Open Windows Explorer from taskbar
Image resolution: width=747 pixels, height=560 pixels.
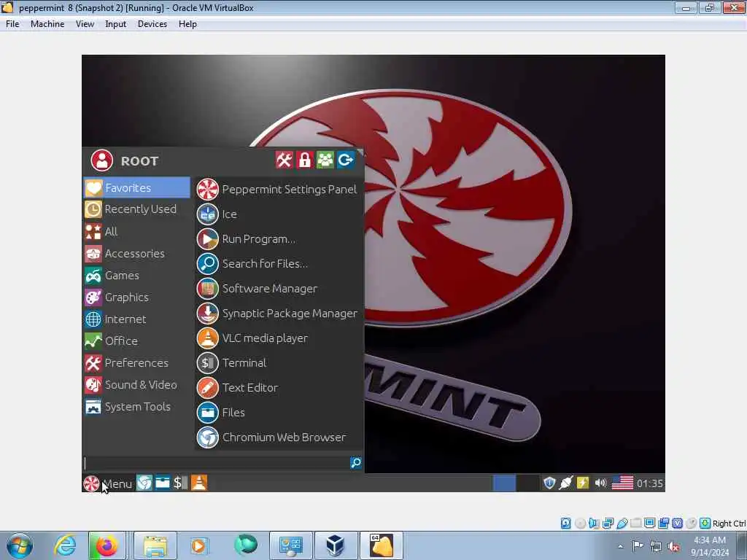[155, 545]
